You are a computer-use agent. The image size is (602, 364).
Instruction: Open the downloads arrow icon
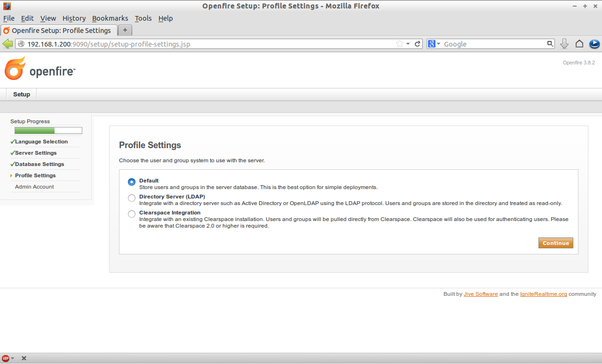click(564, 44)
